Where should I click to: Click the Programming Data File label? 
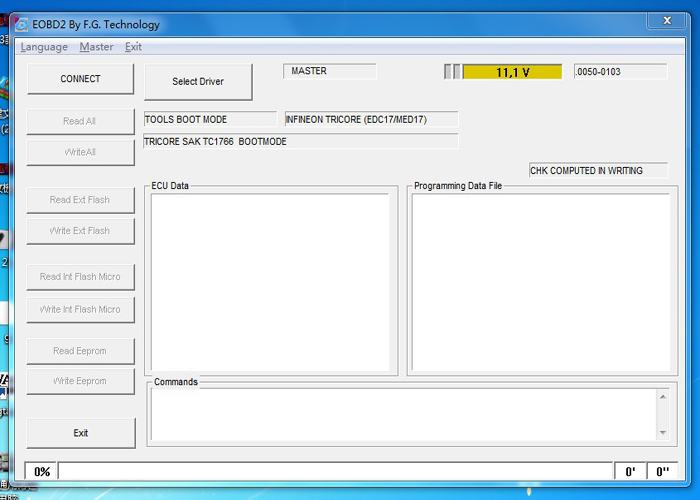458,186
